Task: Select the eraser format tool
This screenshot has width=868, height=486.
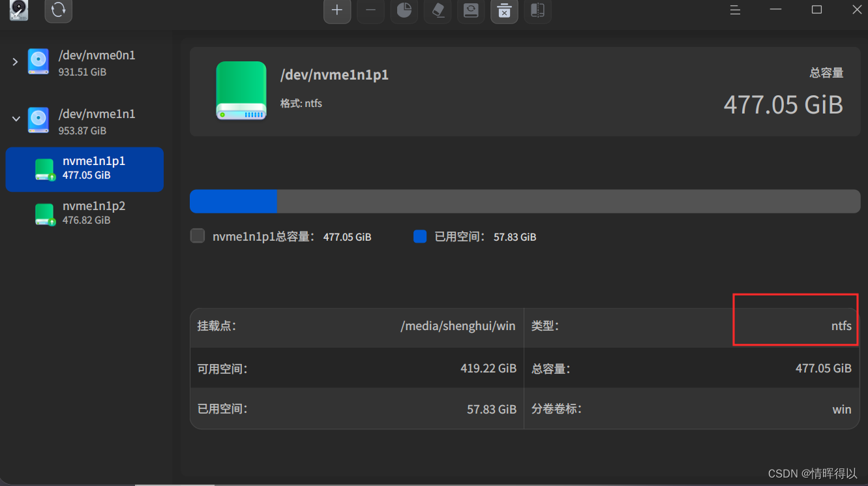Action: (x=438, y=10)
